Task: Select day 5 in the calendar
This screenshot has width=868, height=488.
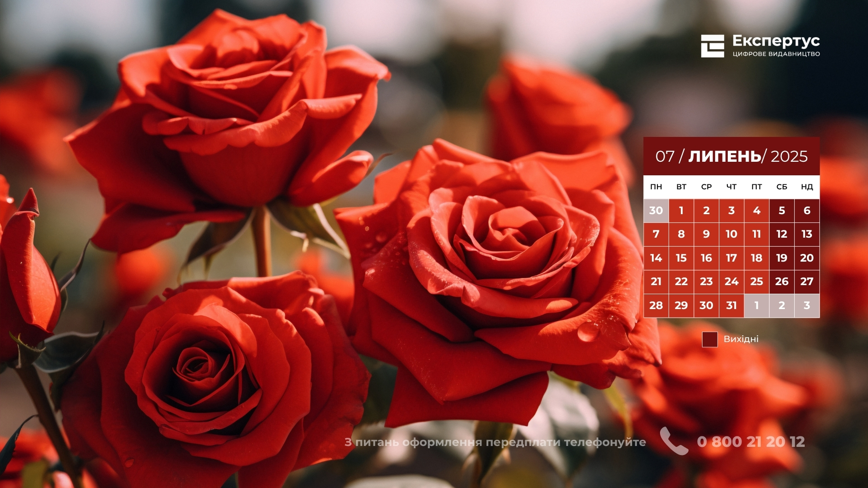Action: tap(782, 211)
